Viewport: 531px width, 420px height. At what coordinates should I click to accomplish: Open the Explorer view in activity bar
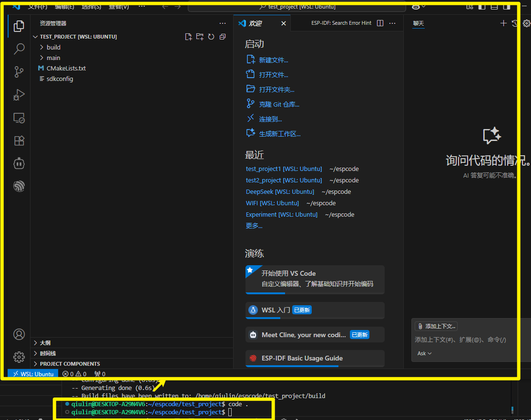(x=19, y=26)
